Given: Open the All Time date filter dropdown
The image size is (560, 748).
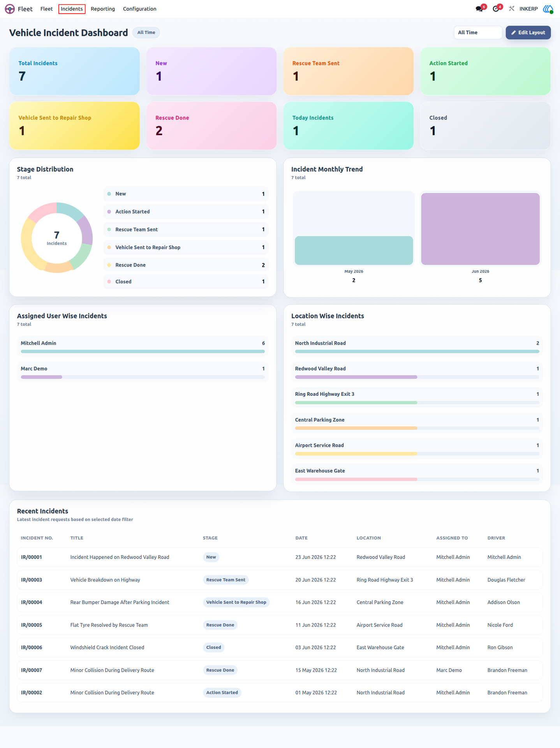Looking at the screenshot, I should pos(478,32).
